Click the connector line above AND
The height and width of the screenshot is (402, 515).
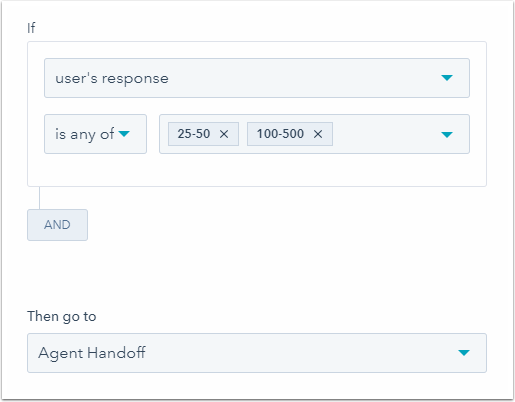[x=39, y=198]
